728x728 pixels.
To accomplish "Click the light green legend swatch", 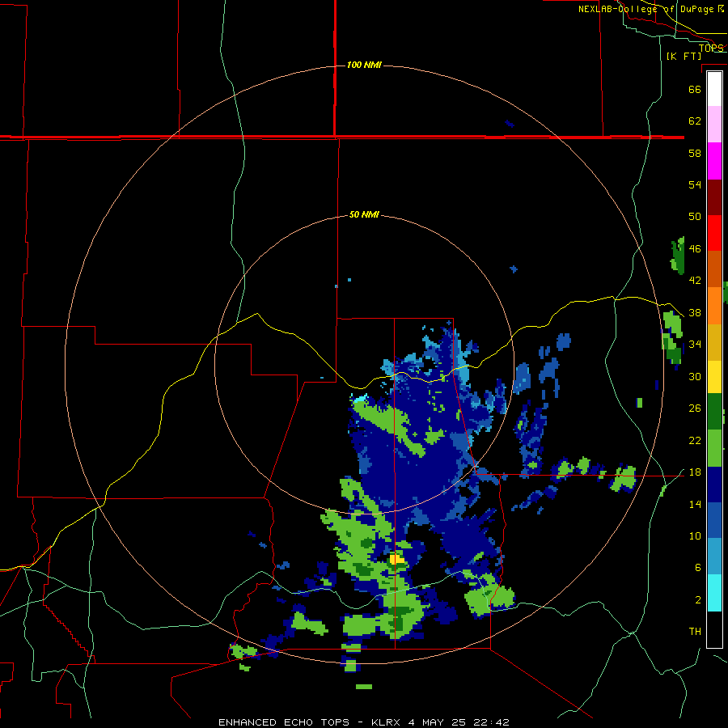I will point(714,448).
